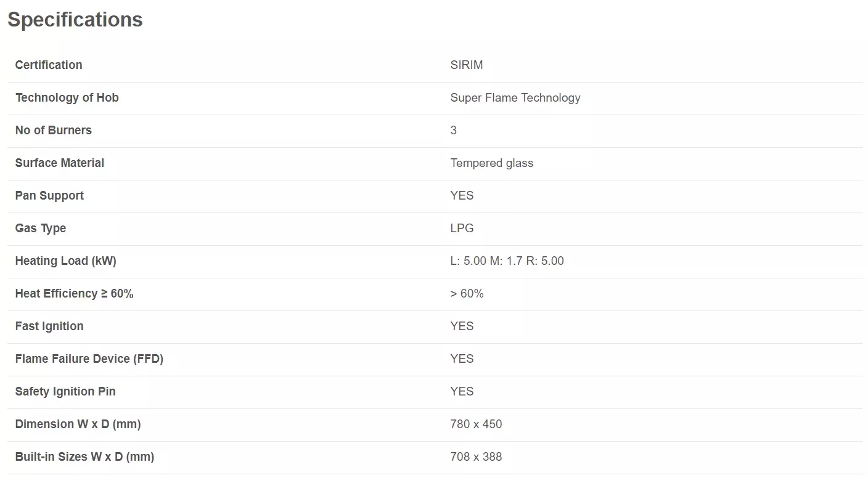Click the 780 x 450 dimension value
Screen dimensions: 868x478
(476, 424)
